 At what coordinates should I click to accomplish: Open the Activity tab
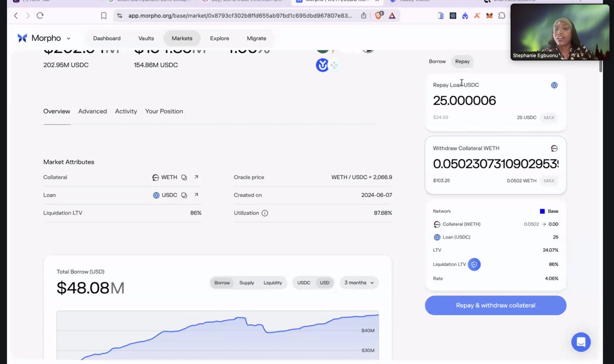[126, 111]
